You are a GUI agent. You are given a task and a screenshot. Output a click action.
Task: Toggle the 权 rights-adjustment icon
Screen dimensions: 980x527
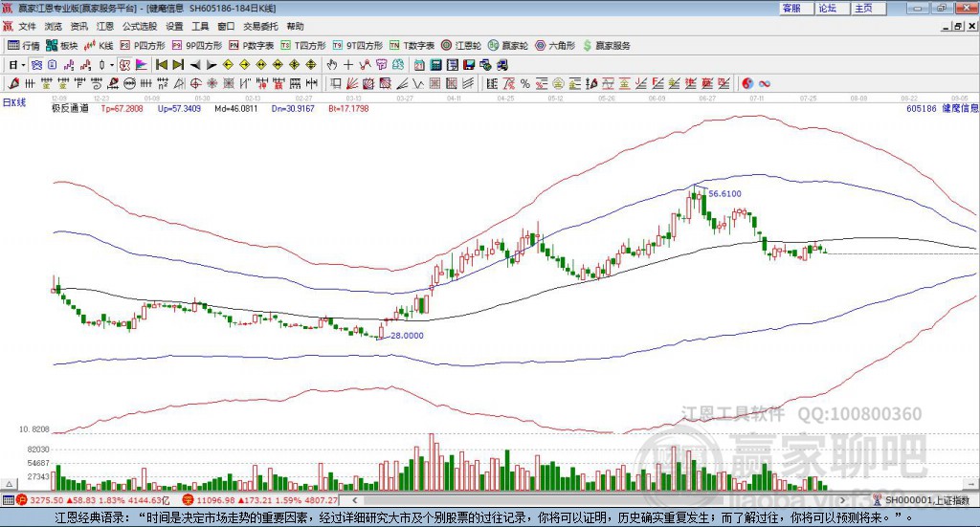(x=124, y=65)
